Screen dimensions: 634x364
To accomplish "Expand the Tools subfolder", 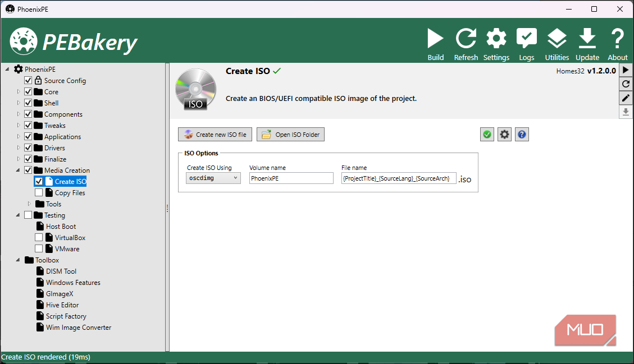I will (29, 204).
